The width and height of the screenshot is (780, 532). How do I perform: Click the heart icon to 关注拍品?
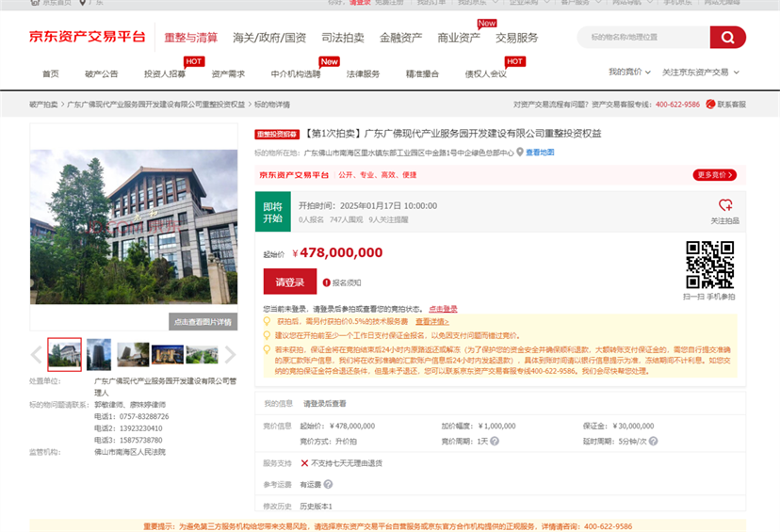725,205
